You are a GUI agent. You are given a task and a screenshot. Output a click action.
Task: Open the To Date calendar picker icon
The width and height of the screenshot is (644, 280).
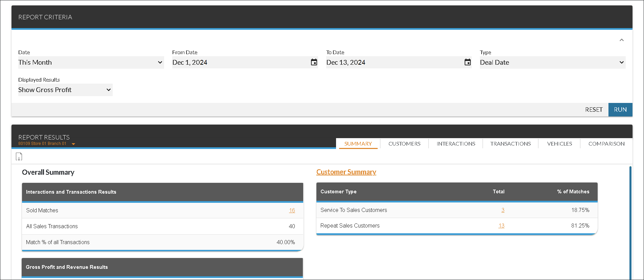[x=467, y=62]
